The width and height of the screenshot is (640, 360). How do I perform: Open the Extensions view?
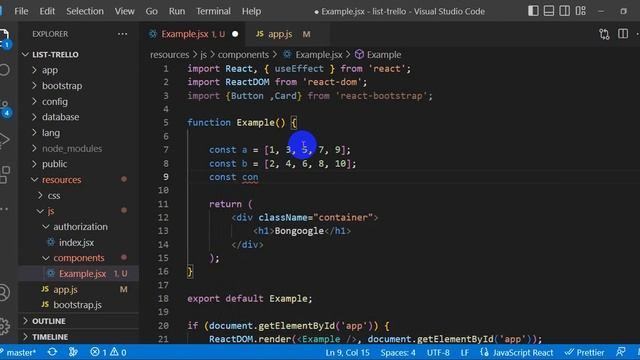click(4, 174)
